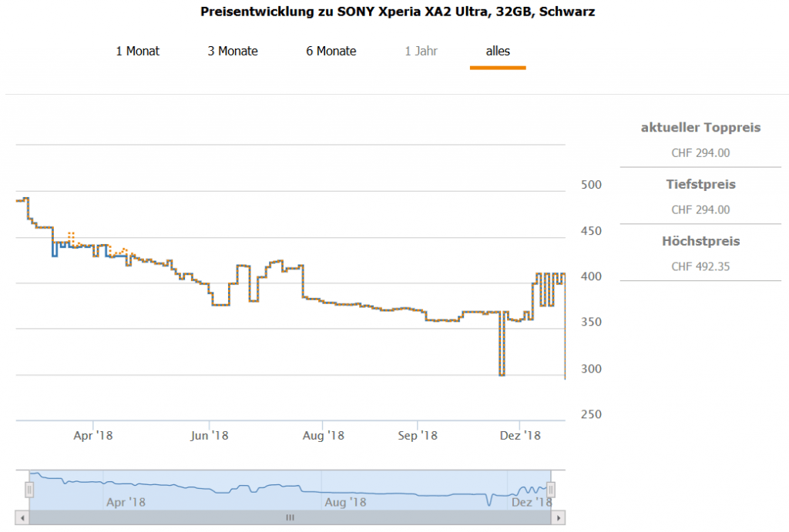Switch to the '3 Monate' range

click(x=233, y=52)
